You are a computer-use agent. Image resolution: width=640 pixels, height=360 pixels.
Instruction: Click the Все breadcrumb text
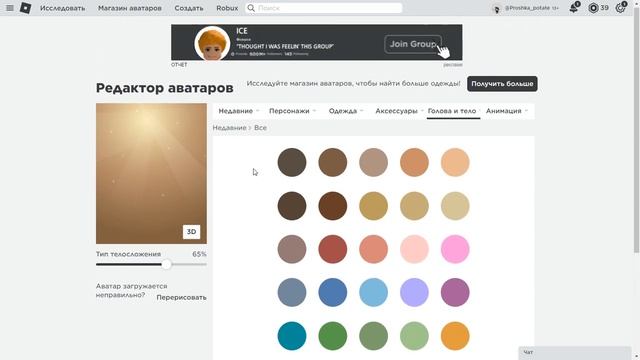(260, 128)
